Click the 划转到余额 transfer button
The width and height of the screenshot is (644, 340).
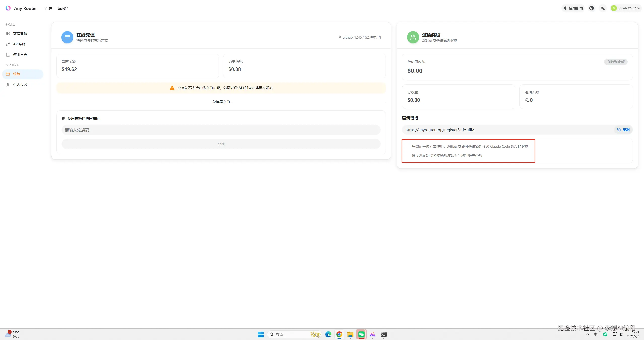[616, 62]
